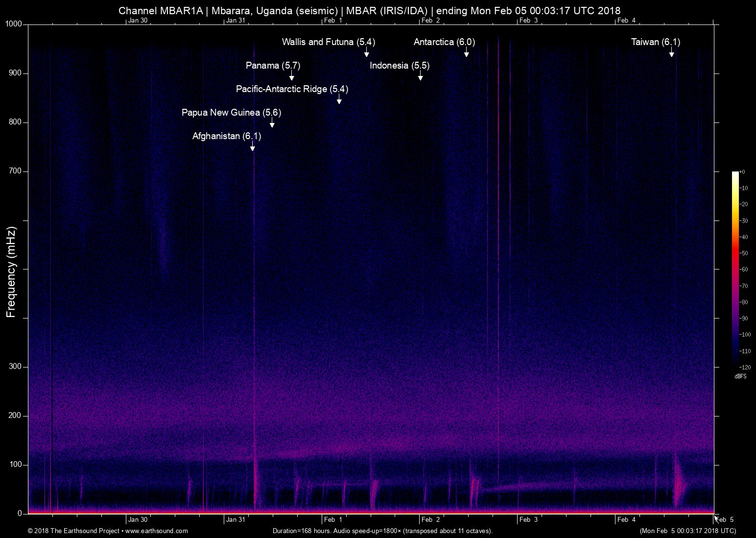The height and width of the screenshot is (538, 756).
Task: Select the arrow marker below Antarctica (6.0)
Action: coord(466,53)
